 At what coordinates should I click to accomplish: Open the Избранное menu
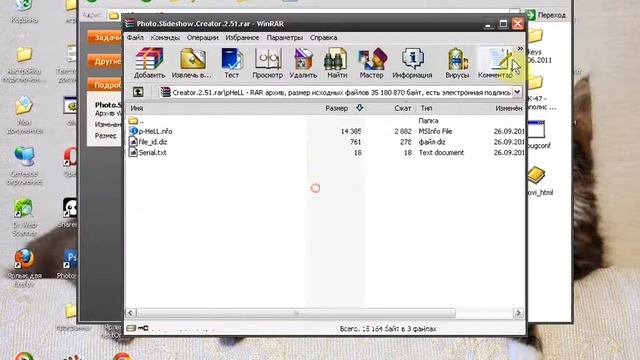tap(242, 37)
